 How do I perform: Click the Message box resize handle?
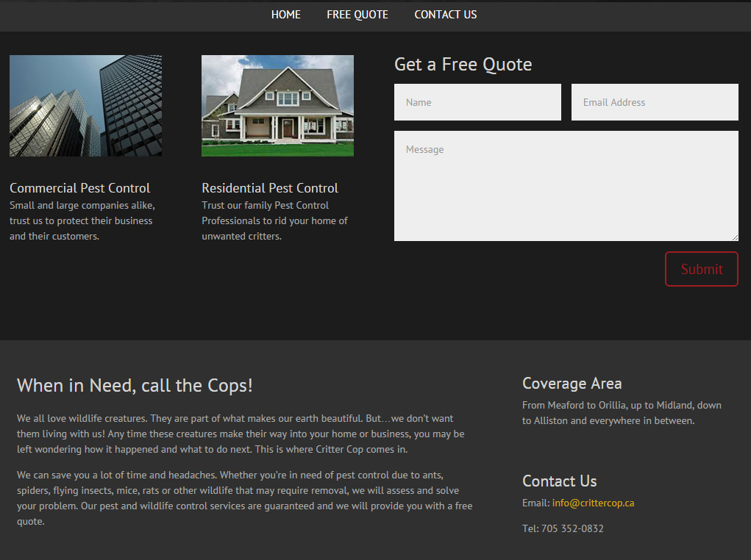pyautogui.click(x=734, y=237)
